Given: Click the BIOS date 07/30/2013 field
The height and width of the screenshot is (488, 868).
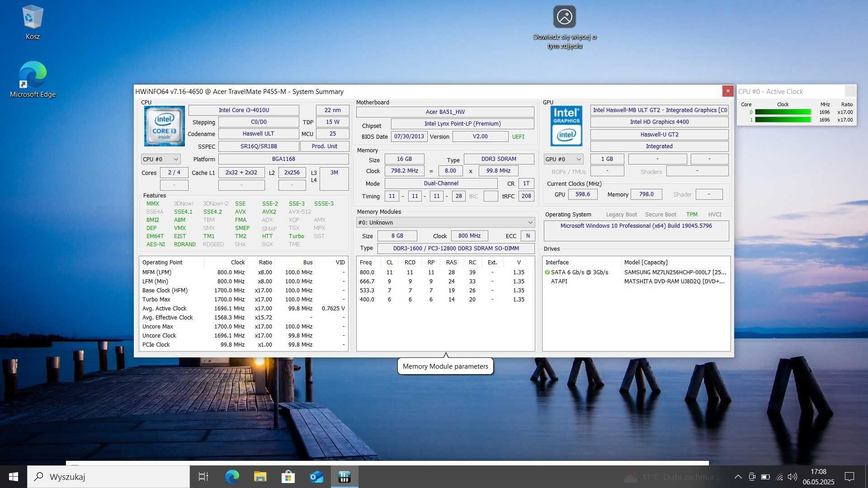Looking at the screenshot, I should [x=409, y=136].
